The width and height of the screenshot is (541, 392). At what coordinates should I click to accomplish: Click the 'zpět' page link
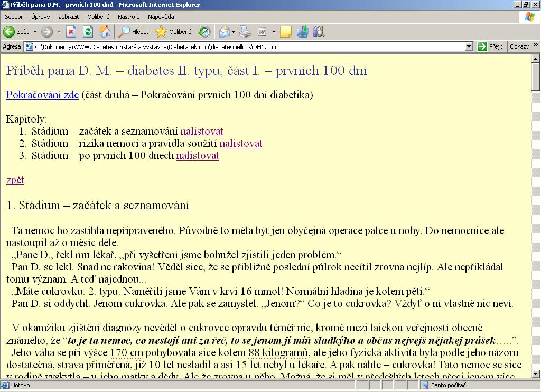pyautogui.click(x=15, y=180)
